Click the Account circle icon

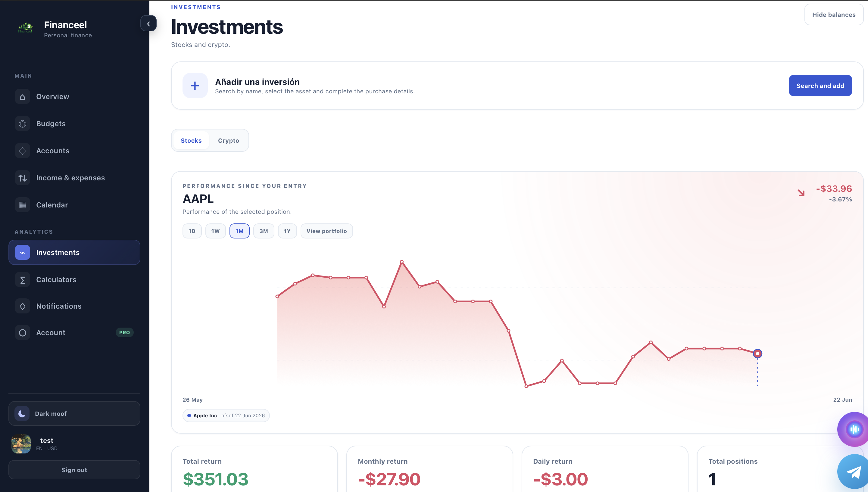pos(22,332)
